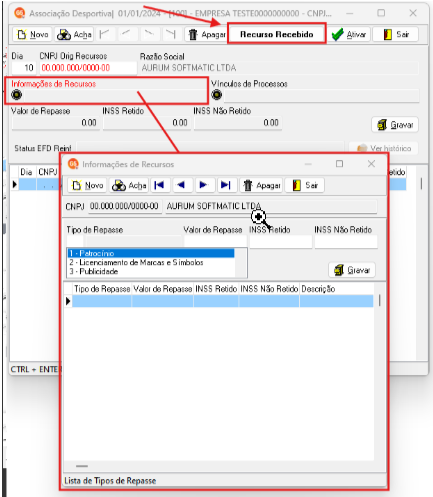Open the Recurso Recebido button
This screenshot has height=497, width=433.
point(277,34)
